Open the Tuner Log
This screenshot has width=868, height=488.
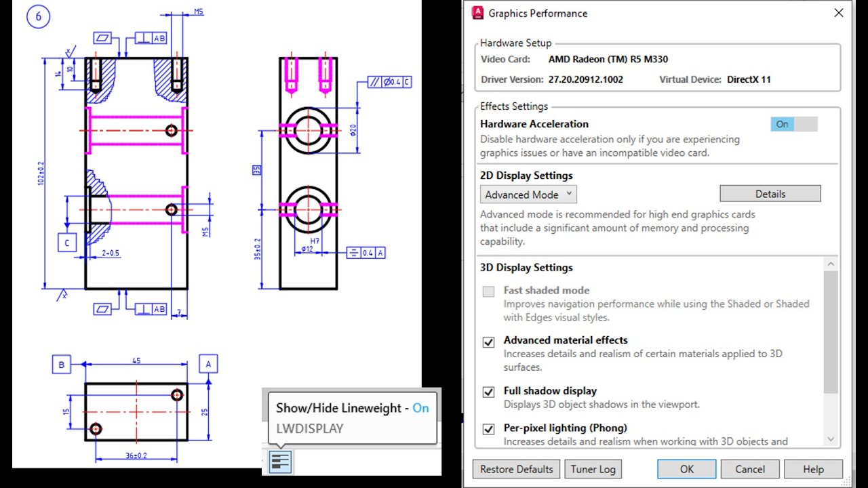[x=593, y=469]
